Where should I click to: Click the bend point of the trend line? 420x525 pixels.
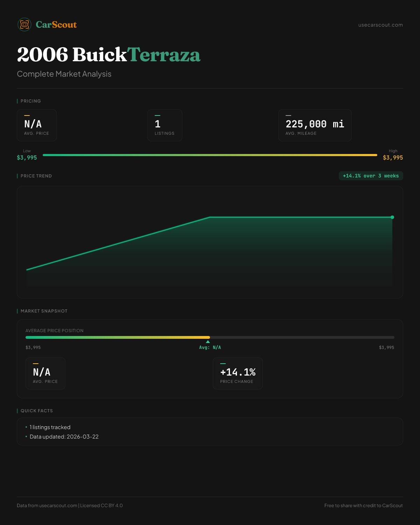click(210, 217)
